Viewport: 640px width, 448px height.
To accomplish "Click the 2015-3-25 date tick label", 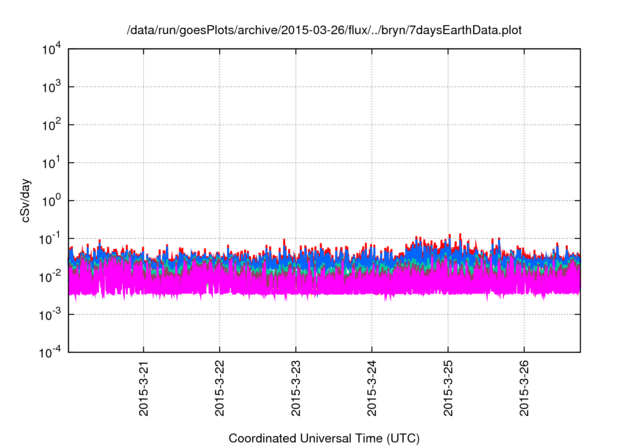I will [x=448, y=388].
